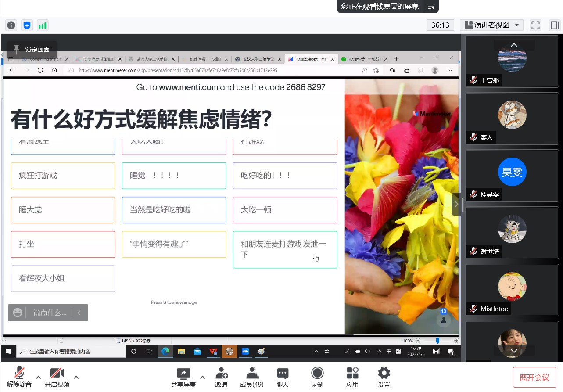Image resolution: width=563 pixels, height=392 pixels.
Task: Open browser profile avatar
Action: pos(435,70)
